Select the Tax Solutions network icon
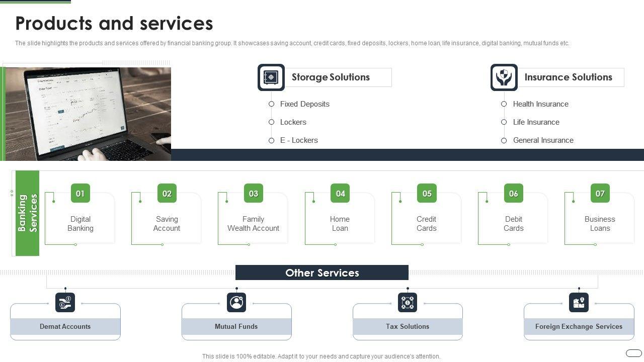Screen dimensions: 644x362 408,302
